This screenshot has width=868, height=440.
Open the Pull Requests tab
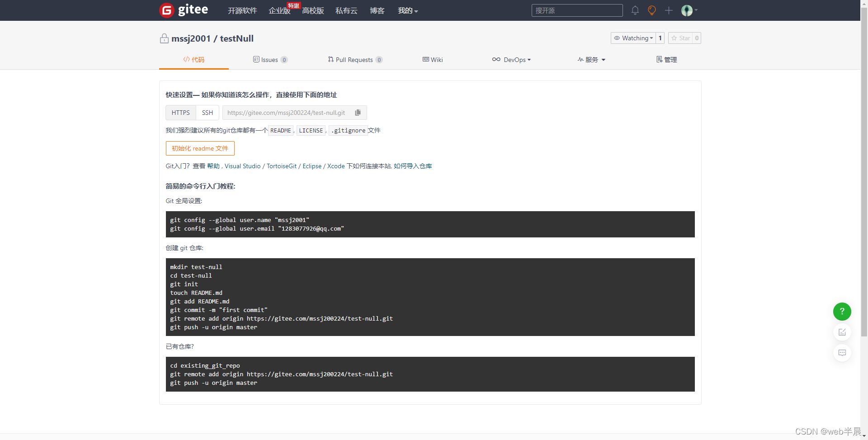(x=355, y=60)
